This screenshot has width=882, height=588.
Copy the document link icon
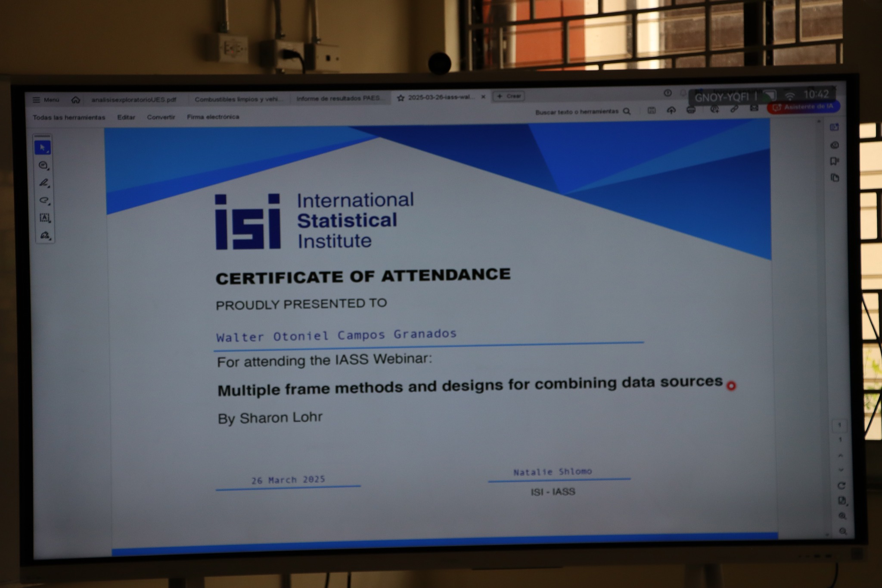[734, 109]
